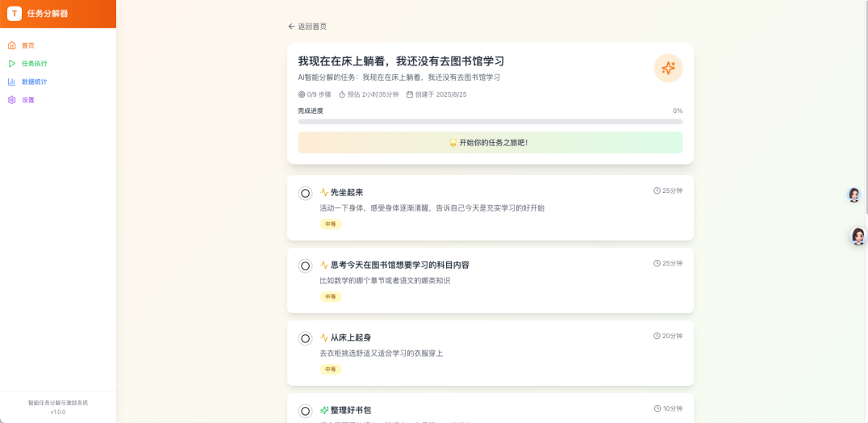The width and height of the screenshot is (868, 423).
Task: Toggle completion circle for 从床上起身
Action: pyautogui.click(x=305, y=338)
